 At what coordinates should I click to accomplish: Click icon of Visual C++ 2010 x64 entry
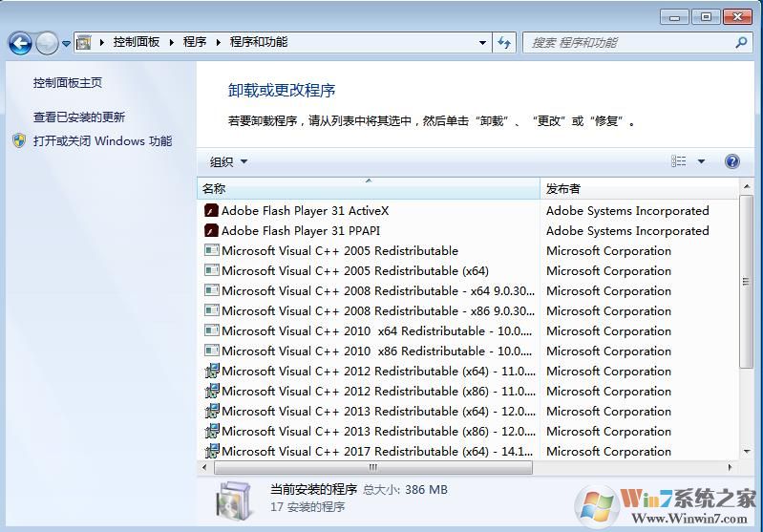(x=212, y=331)
